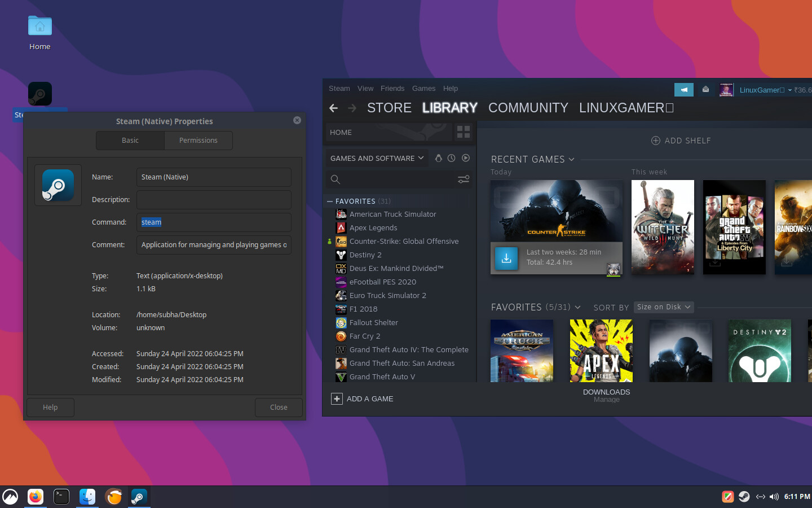812x508 pixels.
Task: Click Add Shelf plus icon
Action: pos(656,141)
